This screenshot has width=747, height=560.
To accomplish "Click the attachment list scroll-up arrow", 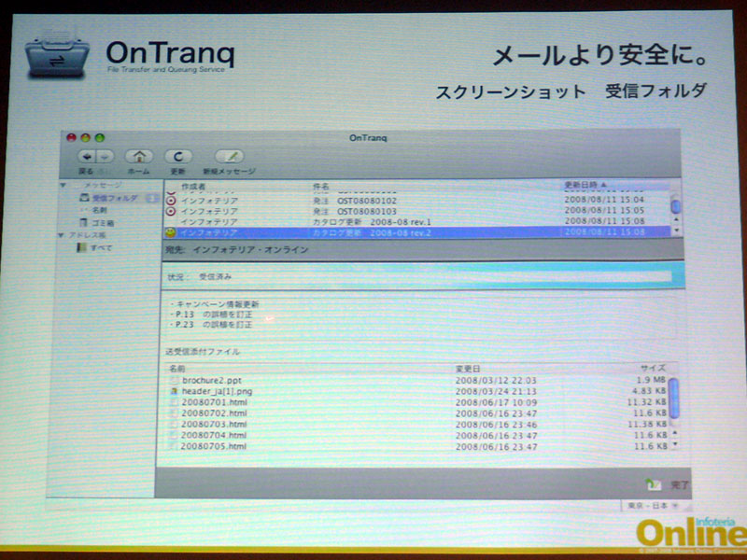I will [x=673, y=433].
